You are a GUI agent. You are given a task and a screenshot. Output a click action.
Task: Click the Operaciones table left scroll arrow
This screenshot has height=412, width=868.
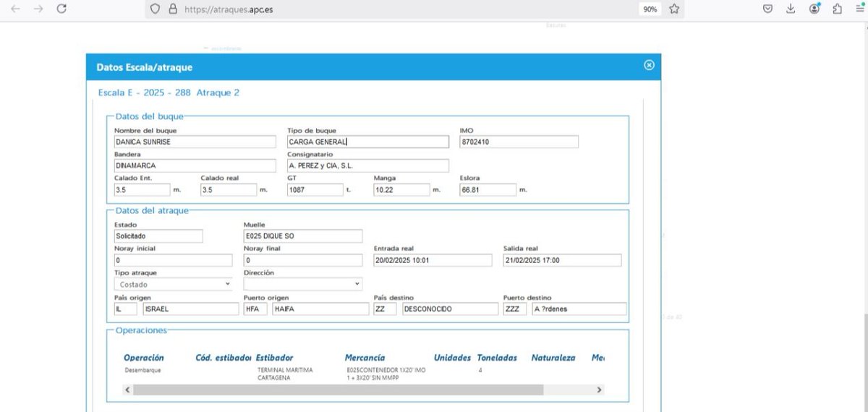pyautogui.click(x=128, y=390)
